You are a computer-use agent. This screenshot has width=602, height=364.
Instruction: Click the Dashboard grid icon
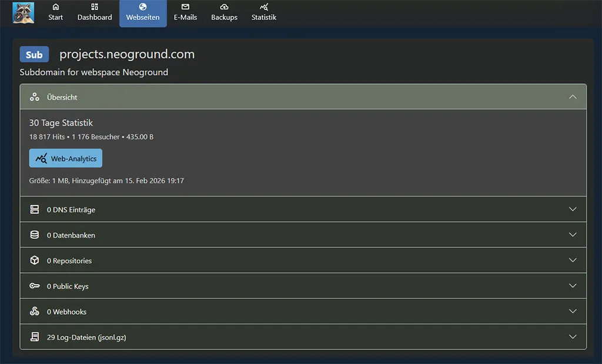tap(95, 7)
